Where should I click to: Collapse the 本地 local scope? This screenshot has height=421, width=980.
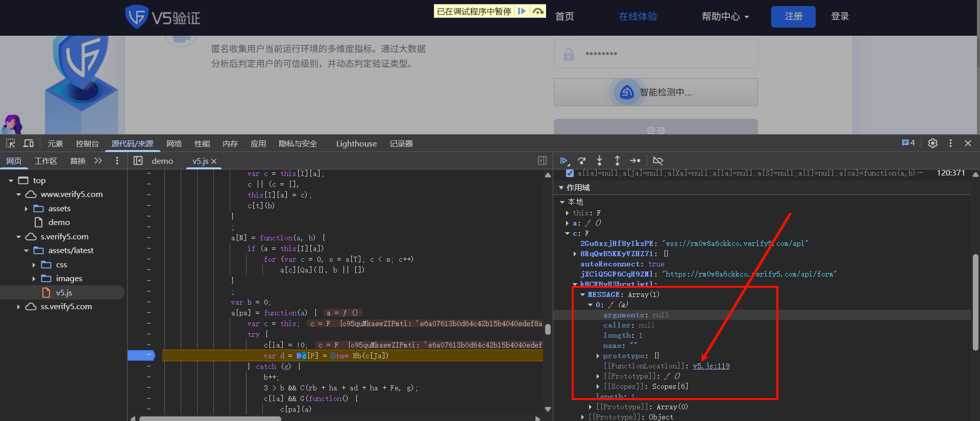pyautogui.click(x=562, y=202)
